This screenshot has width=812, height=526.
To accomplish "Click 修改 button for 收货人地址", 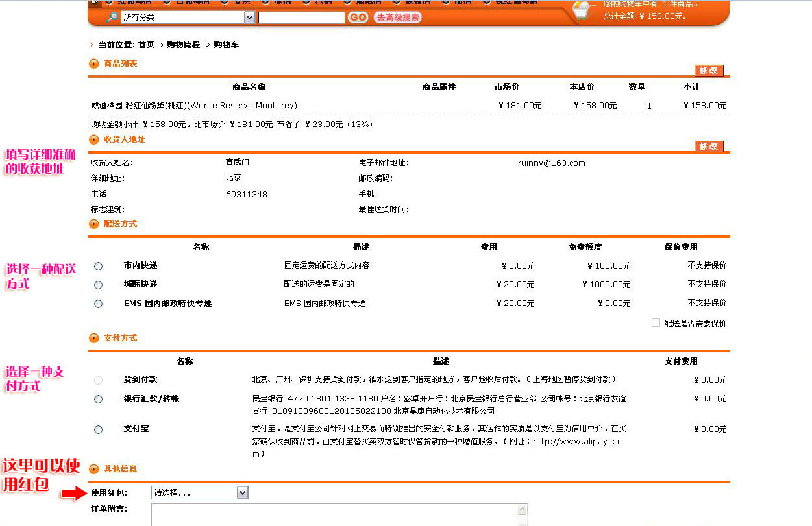I will tap(709, 146).
